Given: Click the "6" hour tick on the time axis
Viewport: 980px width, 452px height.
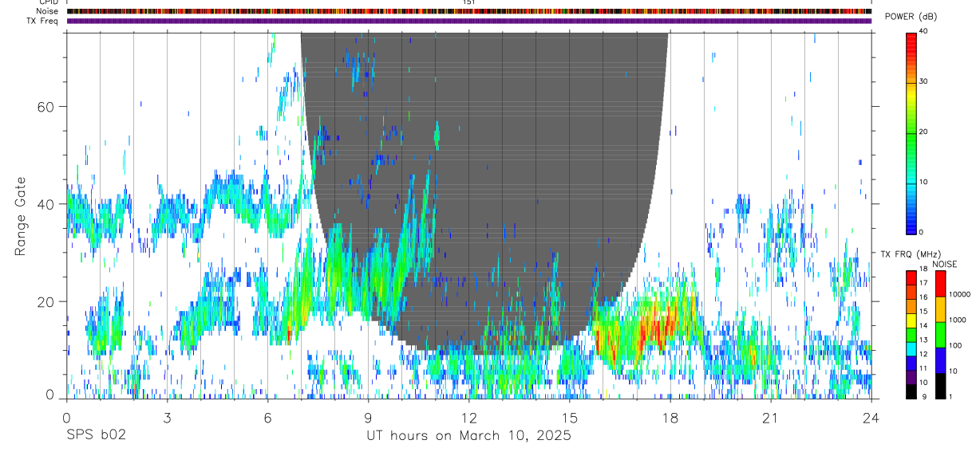Looking at the screenshot, I should (x=267, y=417).
